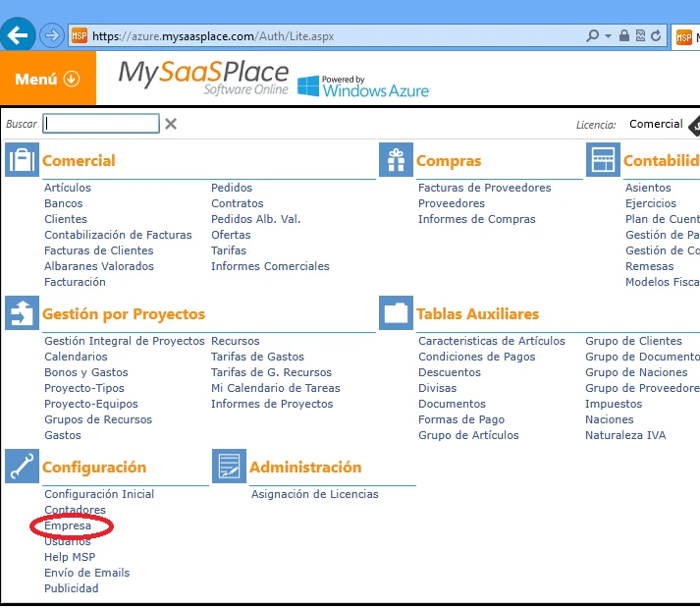Image resolution: width=700 pixels, height=609 pixels.
Task: Click the Contabilidad table icon
Action: (603, 159)
